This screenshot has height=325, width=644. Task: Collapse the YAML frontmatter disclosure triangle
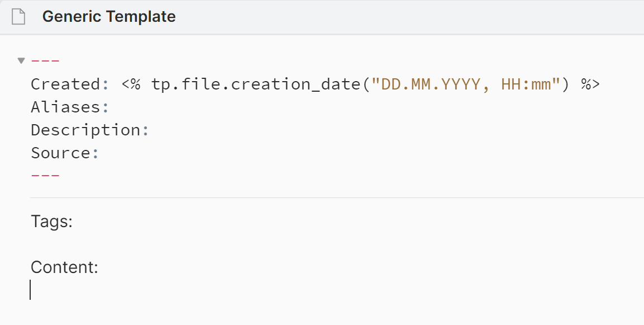point(21,60)
